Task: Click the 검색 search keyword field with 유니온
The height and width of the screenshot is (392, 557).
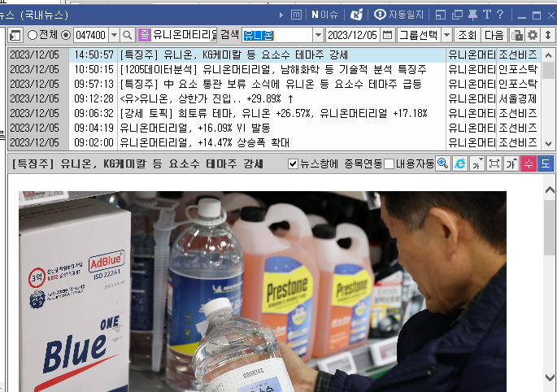Action: click(x=277, y=35)
